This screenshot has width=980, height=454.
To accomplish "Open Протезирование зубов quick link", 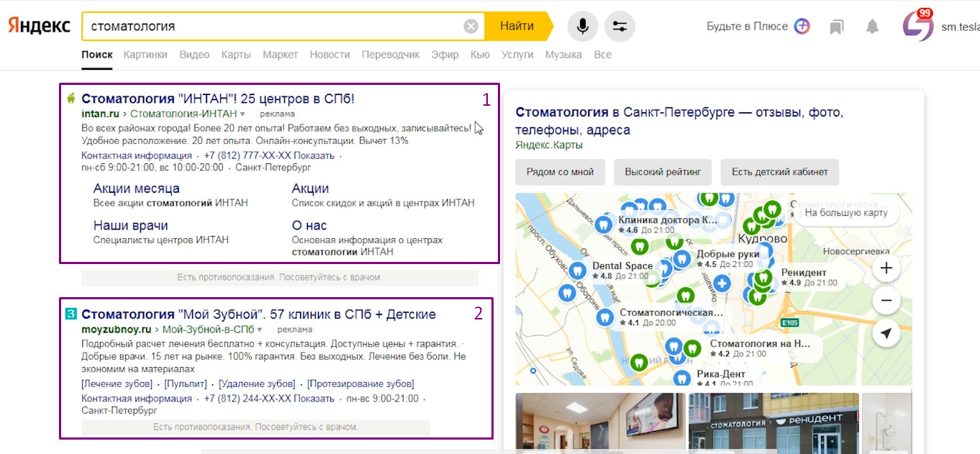I will pos(360,383).
